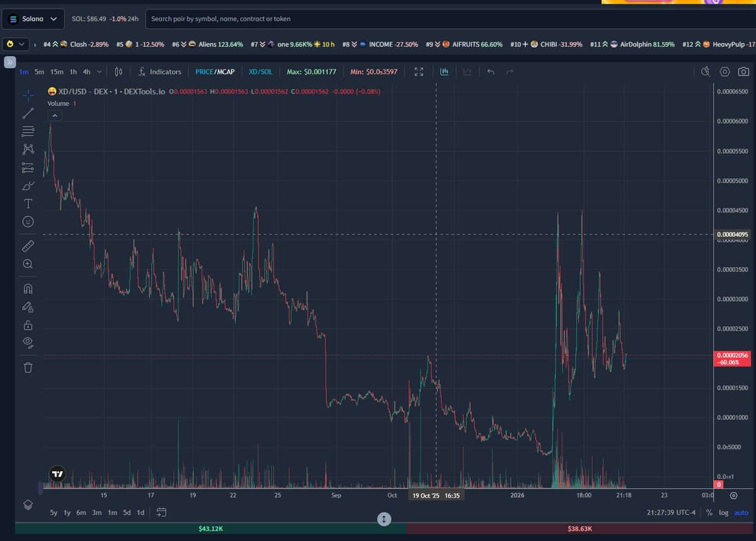Viewport: 756px width, 541px height.
Task: Select the brush drawing tool
Action: click(x=28, y=186)
